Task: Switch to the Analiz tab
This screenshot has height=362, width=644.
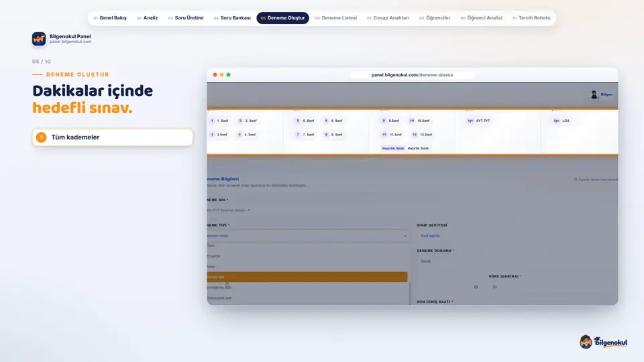Action: coord(147,18)
